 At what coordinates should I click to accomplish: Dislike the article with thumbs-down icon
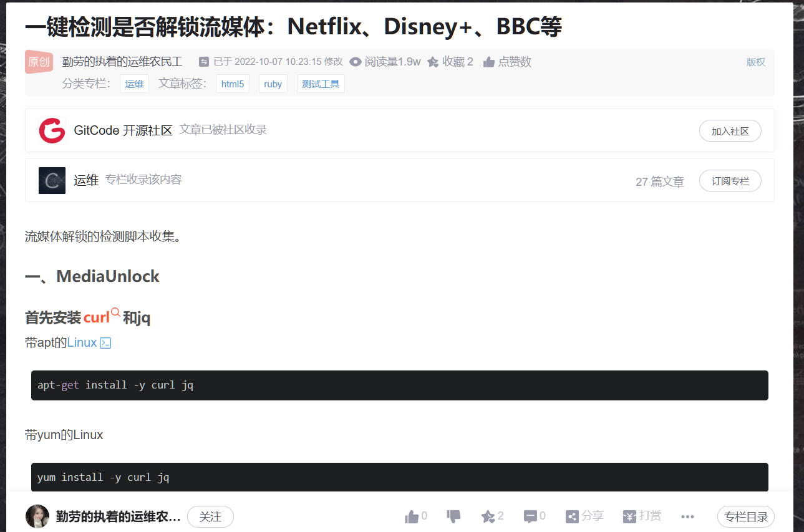click(x=453, y=516)
